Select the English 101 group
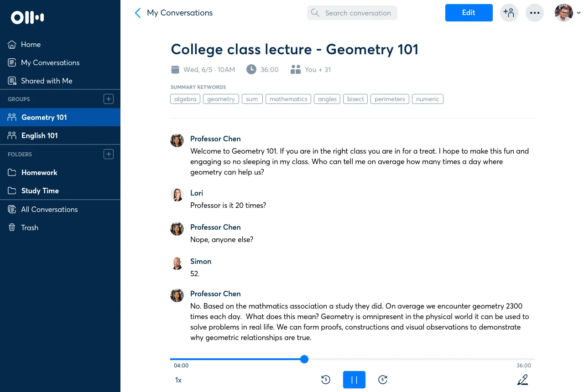The image size is (584, 392). (39, 135)
